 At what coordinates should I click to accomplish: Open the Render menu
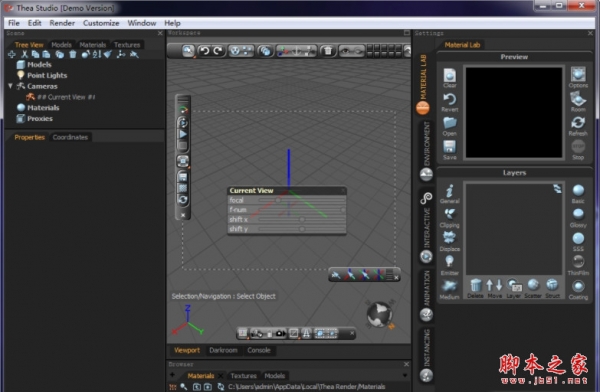coord(62,23)
